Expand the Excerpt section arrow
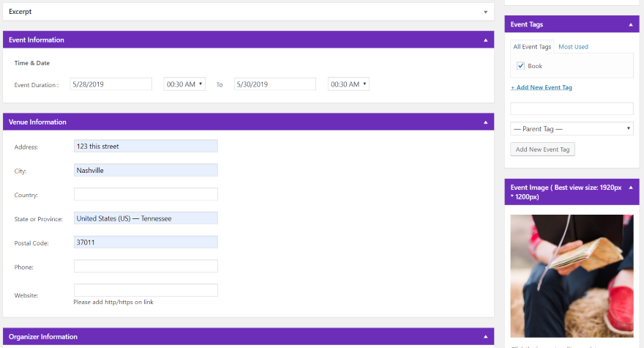Image resolution: width=644 pixels, height=348 pixels. pos(485,12)
